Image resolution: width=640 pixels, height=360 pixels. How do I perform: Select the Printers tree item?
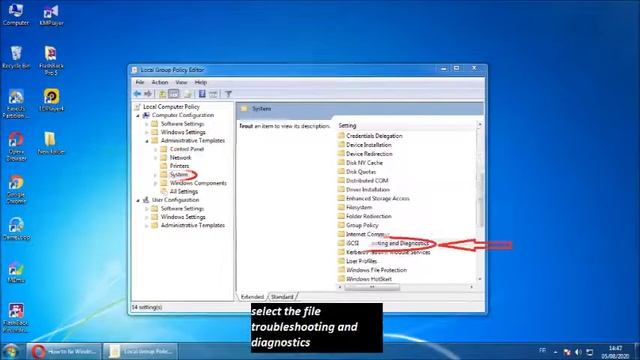coord(179,166)
